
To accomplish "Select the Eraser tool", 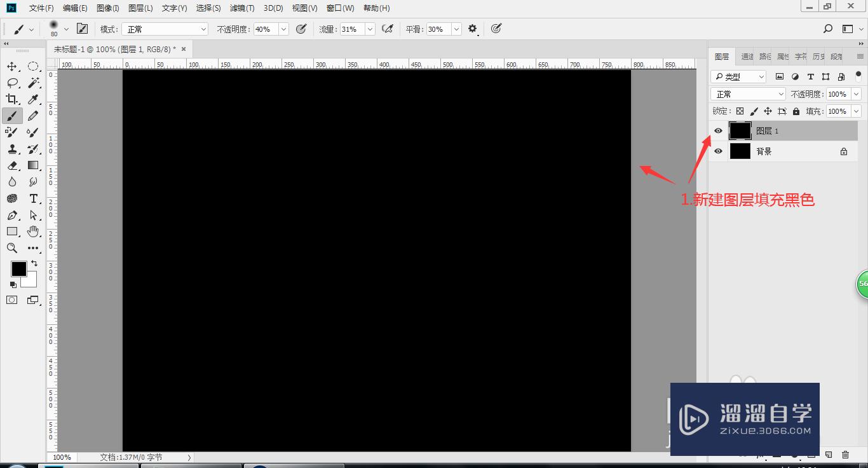I will (12, 165).
